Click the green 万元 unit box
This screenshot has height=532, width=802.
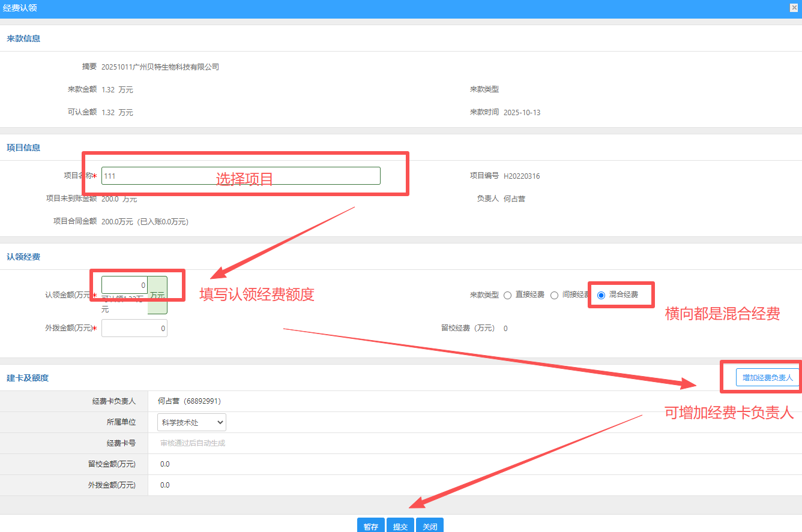pyautogui.click(x=157, y=295)
